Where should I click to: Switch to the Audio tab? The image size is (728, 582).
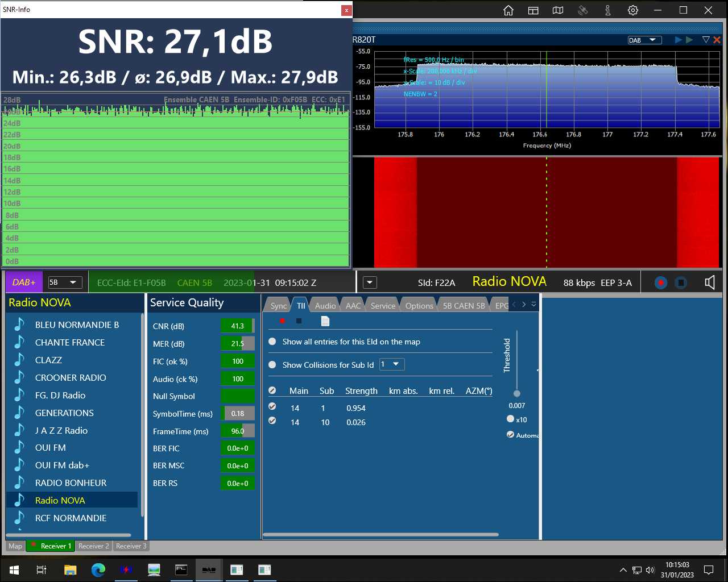click(x=325, y=305)
